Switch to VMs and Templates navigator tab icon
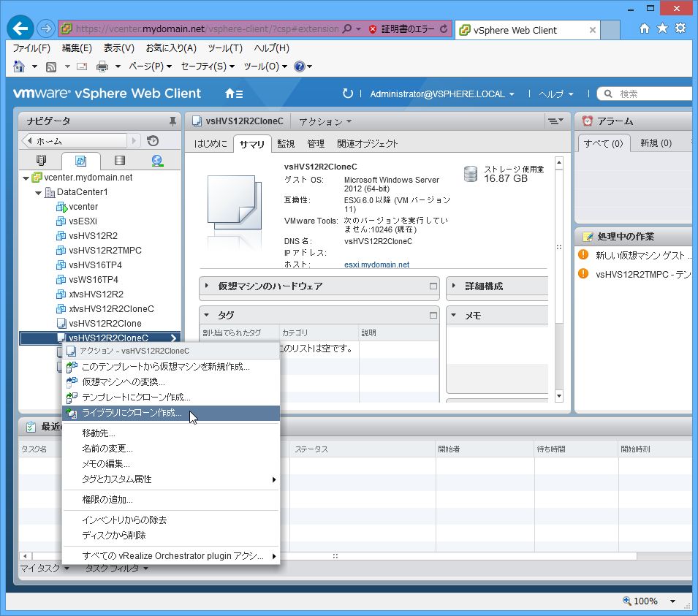Viewport: 698px width, 616px height. point(80,161)
